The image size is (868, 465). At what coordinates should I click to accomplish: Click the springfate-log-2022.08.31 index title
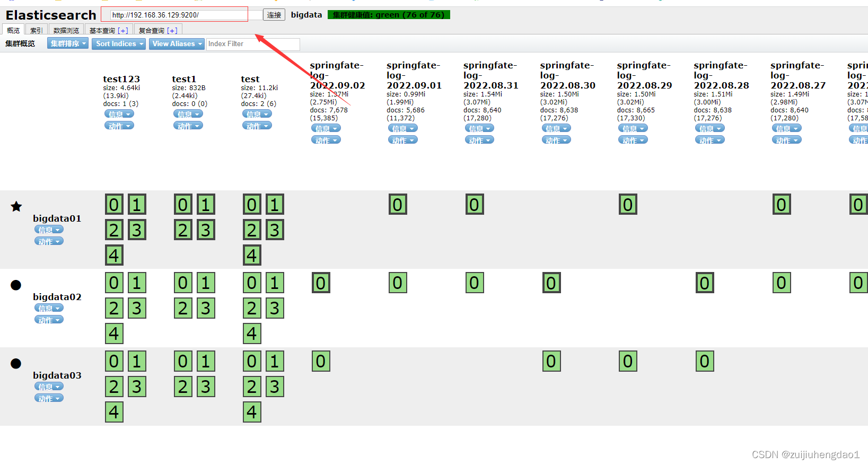click(490, 75)
